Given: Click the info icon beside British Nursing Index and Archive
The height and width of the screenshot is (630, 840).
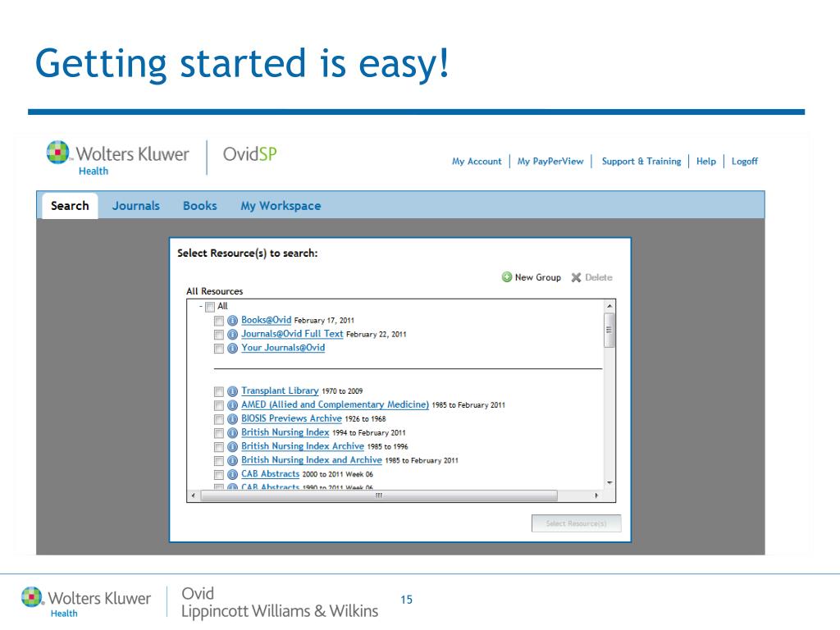Looking at the screenshot, I should pos(232,461).
